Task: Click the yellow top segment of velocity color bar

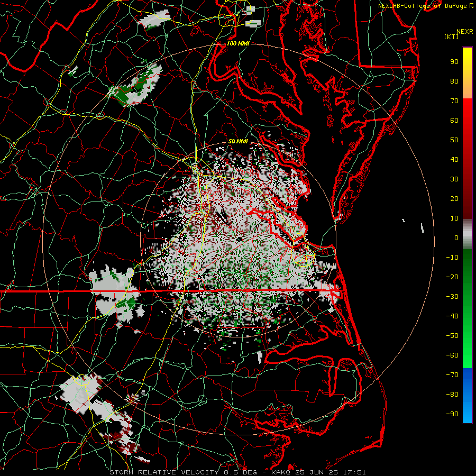Action: [x=467, y=72]
